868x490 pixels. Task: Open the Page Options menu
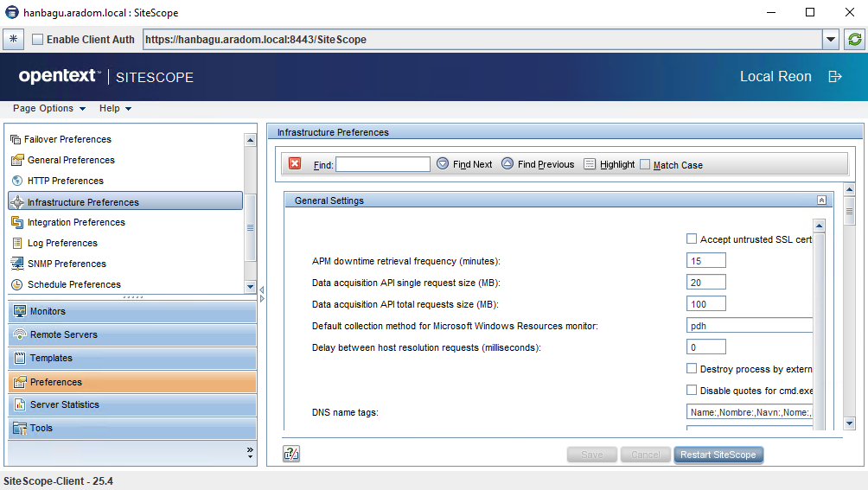click(x=49, y=108)
